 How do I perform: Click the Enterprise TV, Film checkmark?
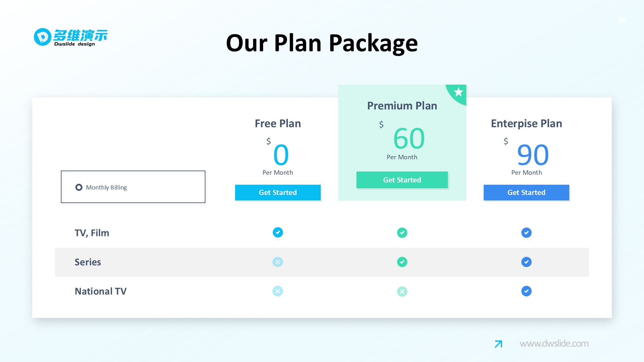tap(526, 233)
